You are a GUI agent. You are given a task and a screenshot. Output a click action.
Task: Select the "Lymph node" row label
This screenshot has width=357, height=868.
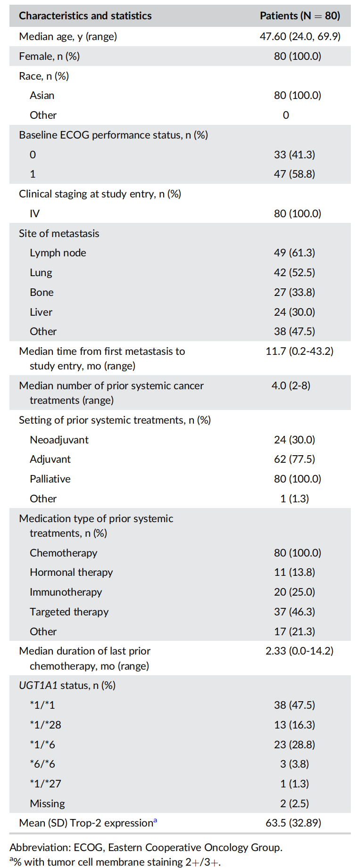click(58, 253)
